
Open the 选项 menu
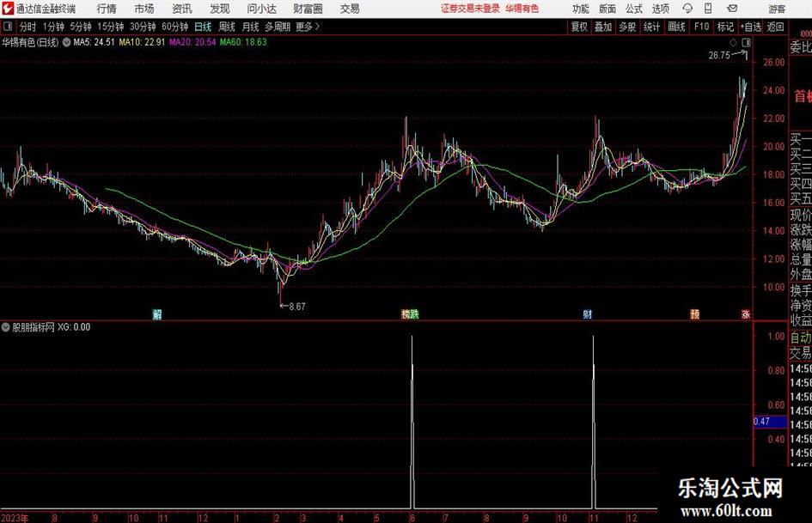click(660, 9)
